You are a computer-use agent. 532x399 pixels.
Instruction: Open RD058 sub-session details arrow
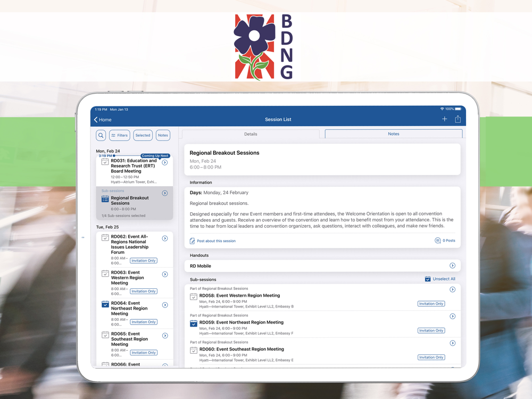coord(453,289)
